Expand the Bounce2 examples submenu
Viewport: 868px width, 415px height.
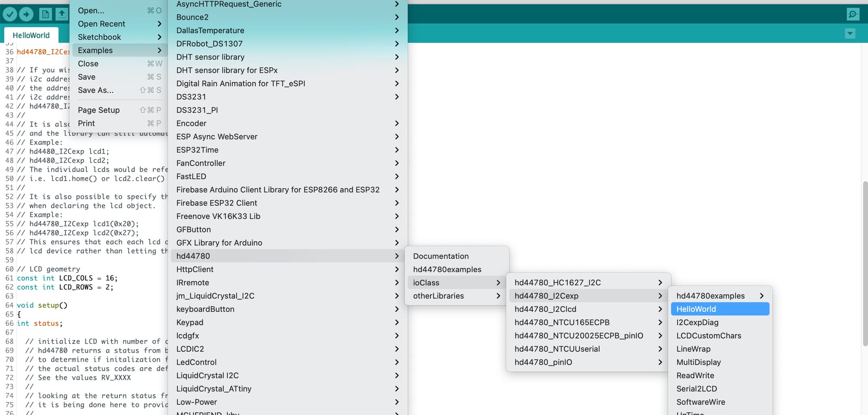(288, 17)
